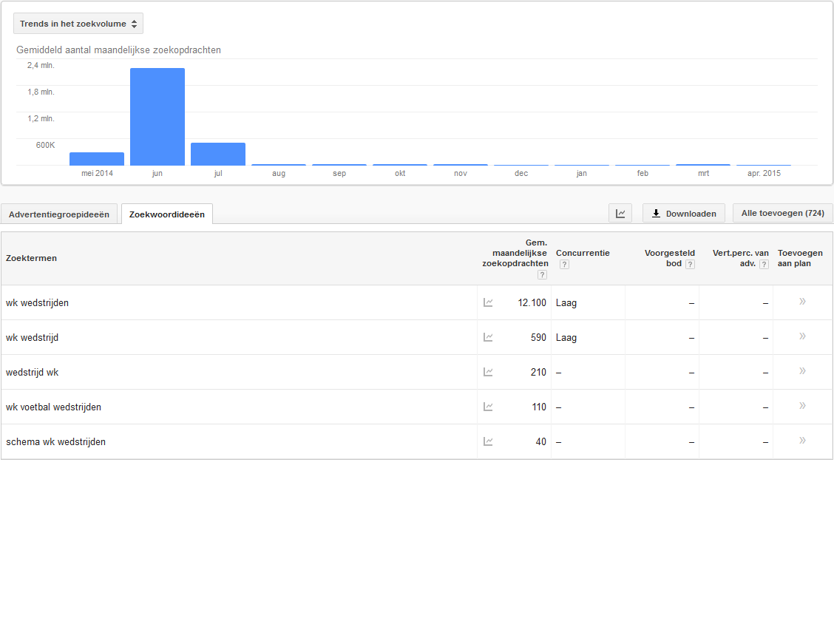Click the 12.100 search volume value
The height and width of the screenshot is (644, 834).
tap(532, 302)
